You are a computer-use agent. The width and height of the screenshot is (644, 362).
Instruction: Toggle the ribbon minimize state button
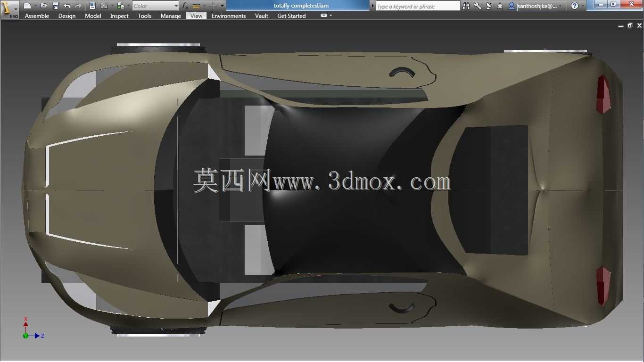(x=324, y=16)
